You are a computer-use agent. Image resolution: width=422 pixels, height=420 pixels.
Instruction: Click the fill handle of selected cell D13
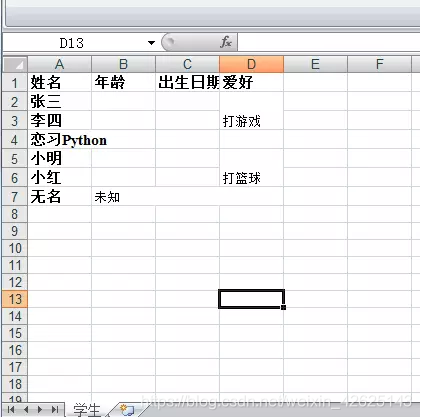283,307
